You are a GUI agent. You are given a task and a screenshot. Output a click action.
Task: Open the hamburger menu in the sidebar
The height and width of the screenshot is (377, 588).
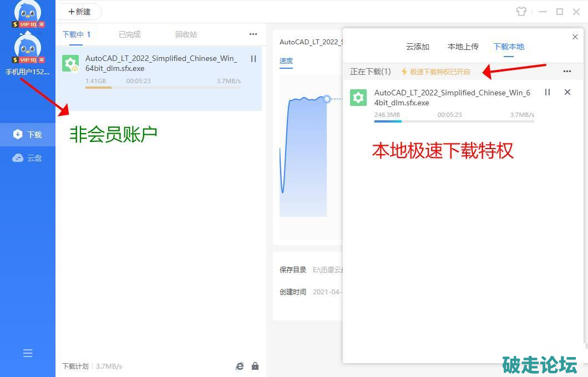[28, 353]
